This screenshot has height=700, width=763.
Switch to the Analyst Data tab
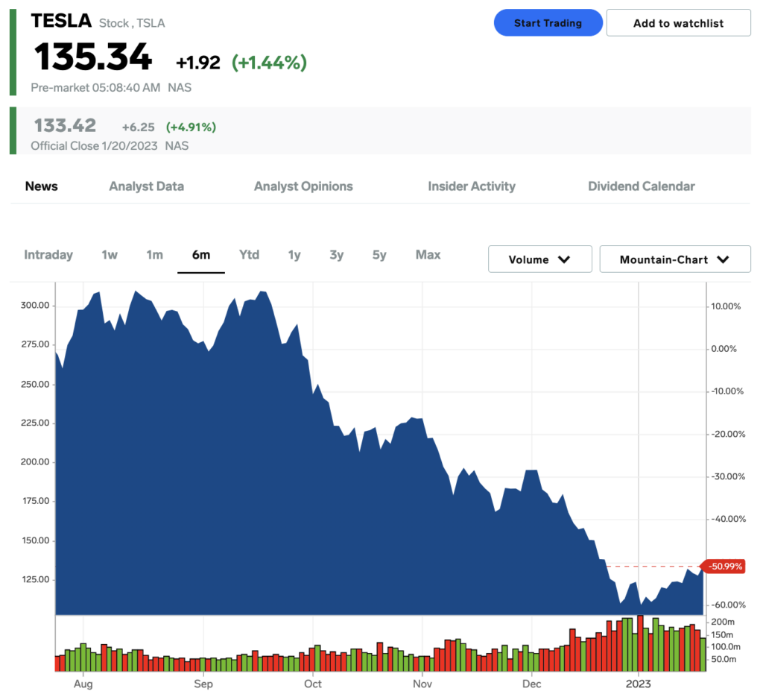click(147, 186)
